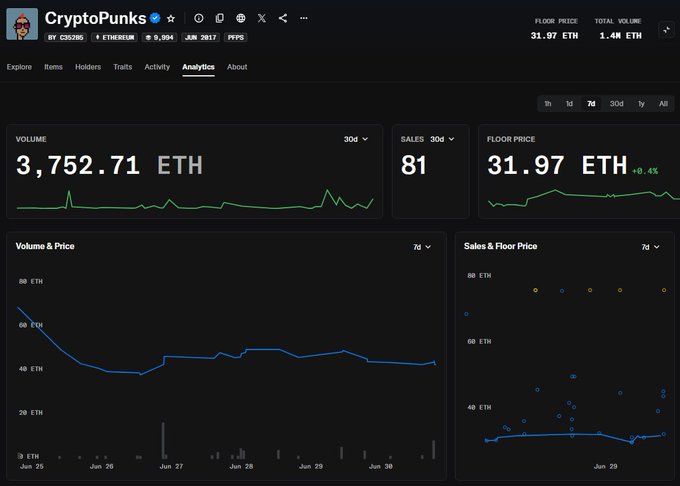This screenshot has height=486, width=680.
Task: Click the total volume 1.4M ETH
Action: click(x=620, y=36)
